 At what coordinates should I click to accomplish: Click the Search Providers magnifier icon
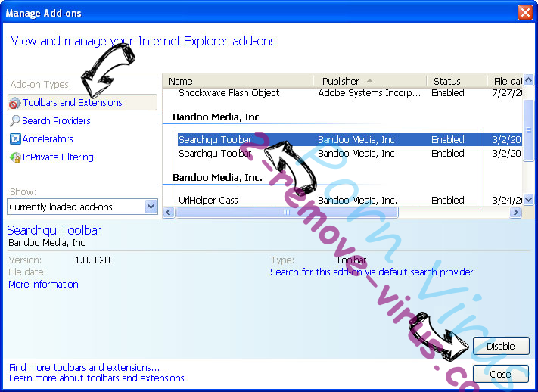point(14,121)
